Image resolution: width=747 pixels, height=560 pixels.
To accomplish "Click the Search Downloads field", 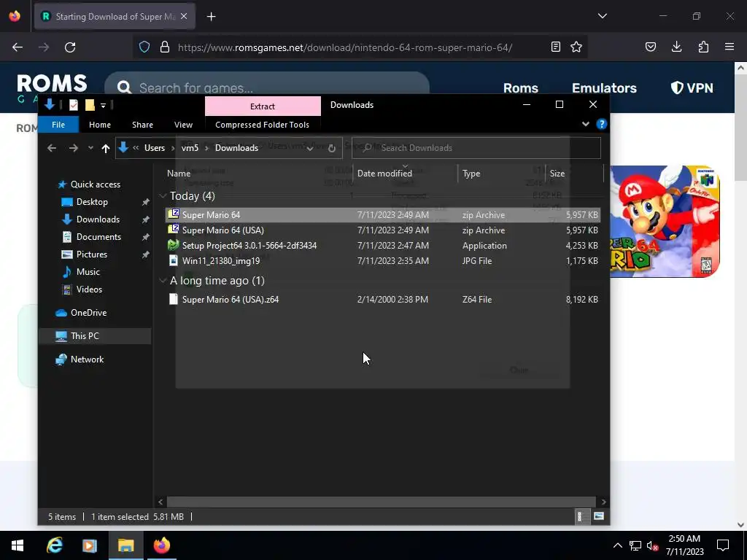I will 476,147.
